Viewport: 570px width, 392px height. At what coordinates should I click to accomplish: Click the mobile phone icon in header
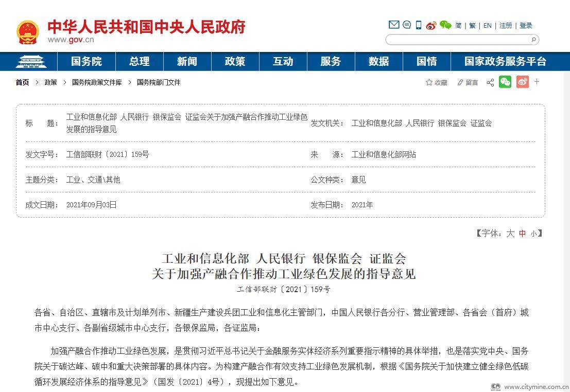coord(419,25)
